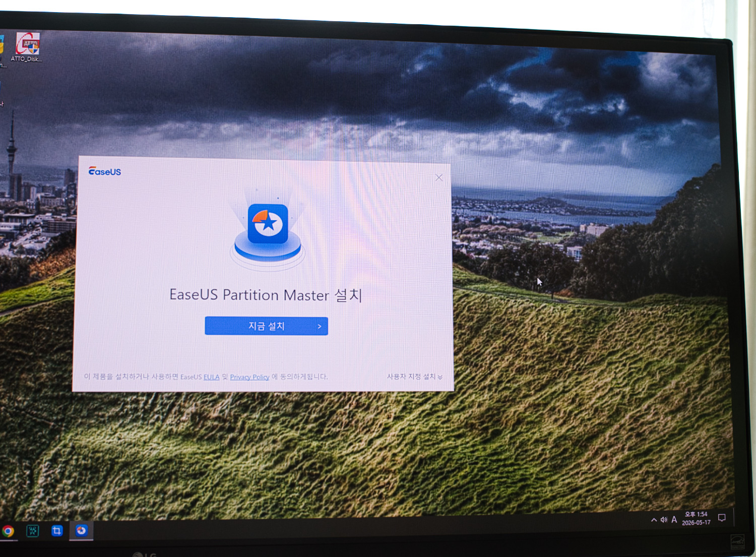Screen dimensions: 756x557
Task: Click the 지금 설치 install button
Action: [266, 326]
